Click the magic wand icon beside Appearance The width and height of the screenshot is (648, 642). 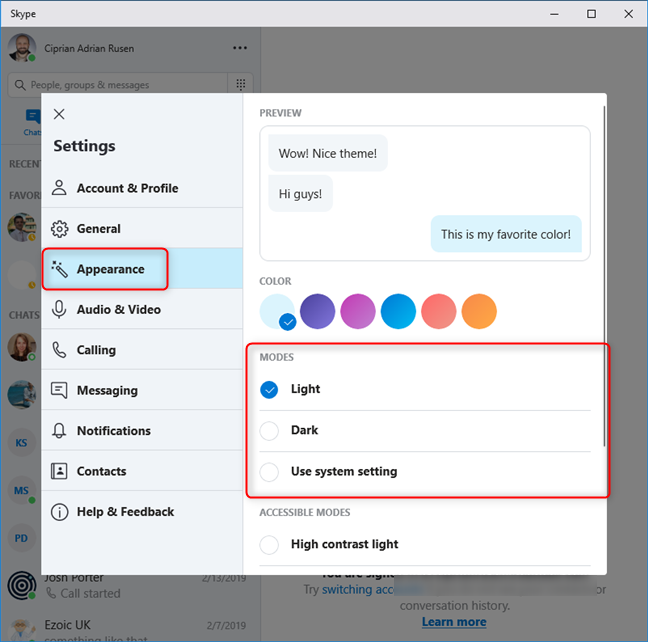60,269
